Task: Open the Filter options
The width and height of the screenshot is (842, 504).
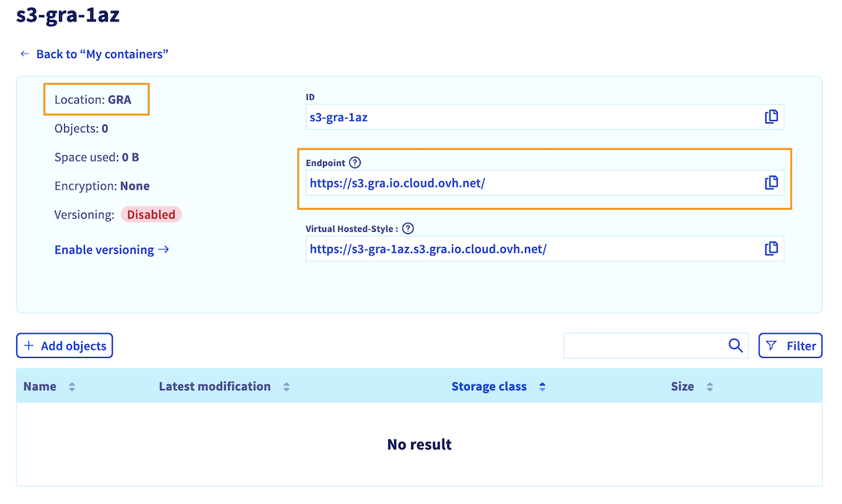Action: pyautogui.click(x=790, y=346)
